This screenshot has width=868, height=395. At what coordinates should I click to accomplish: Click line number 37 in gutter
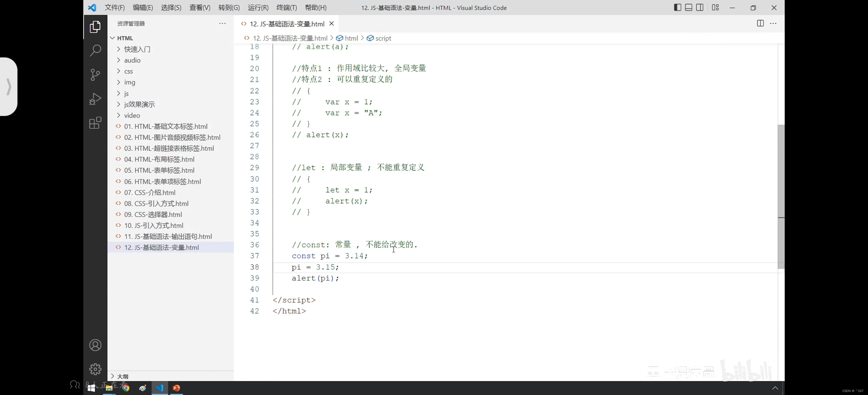click(x=255, y=256)
